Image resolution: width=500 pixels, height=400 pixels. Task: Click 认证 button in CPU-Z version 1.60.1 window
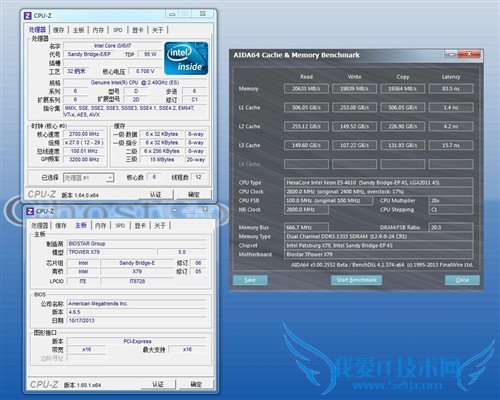[158, 384]
